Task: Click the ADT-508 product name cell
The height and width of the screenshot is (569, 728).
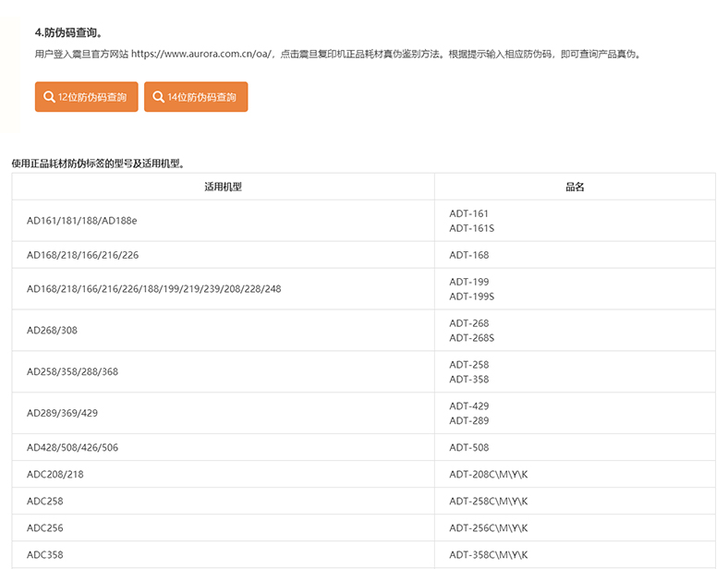Action: tap(469, 448)
